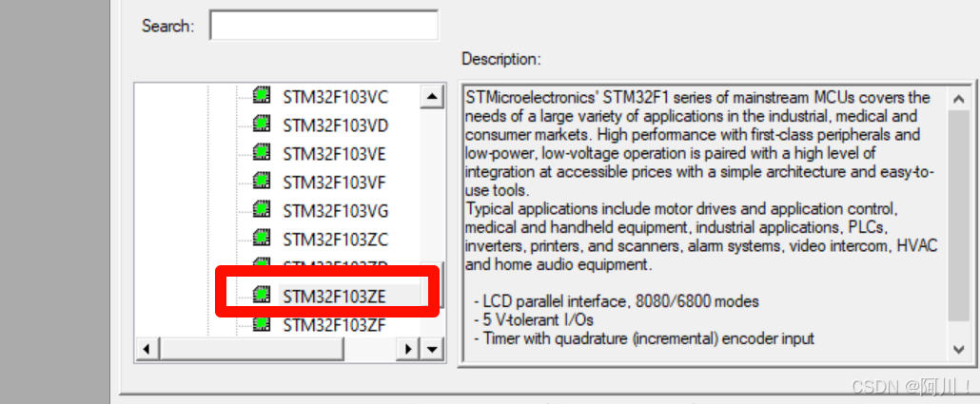Select the STM32F103VC chip icon
This screenshot has width=980, height=404.
263,96
